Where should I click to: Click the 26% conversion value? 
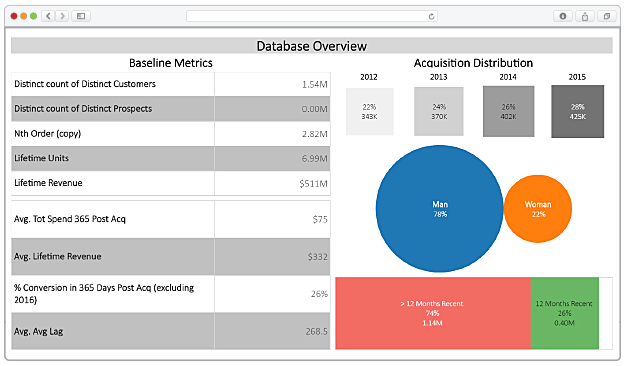(319, 294)
